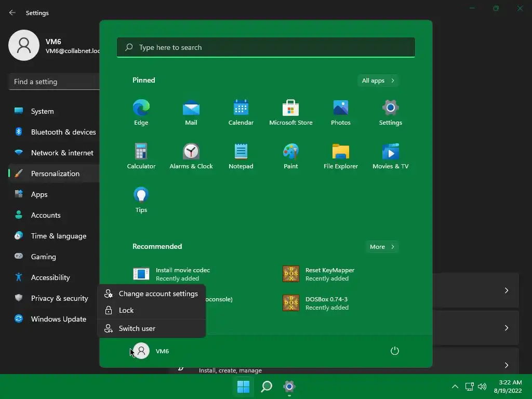532x399 pixels.
Task: Open Notepad from pinned apps
Action: [241, 156]
